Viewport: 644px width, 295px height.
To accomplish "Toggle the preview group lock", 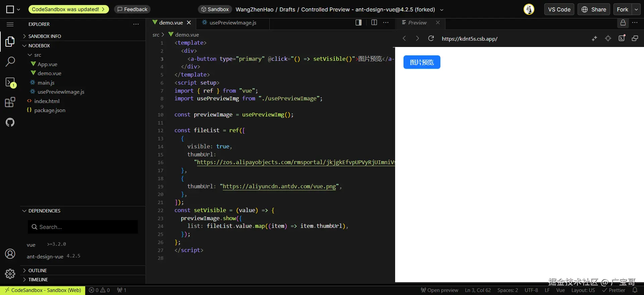I will click(x=623, y=22).
